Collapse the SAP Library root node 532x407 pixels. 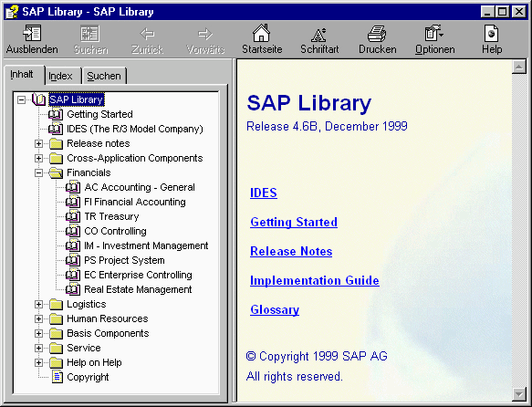[21, 99]
